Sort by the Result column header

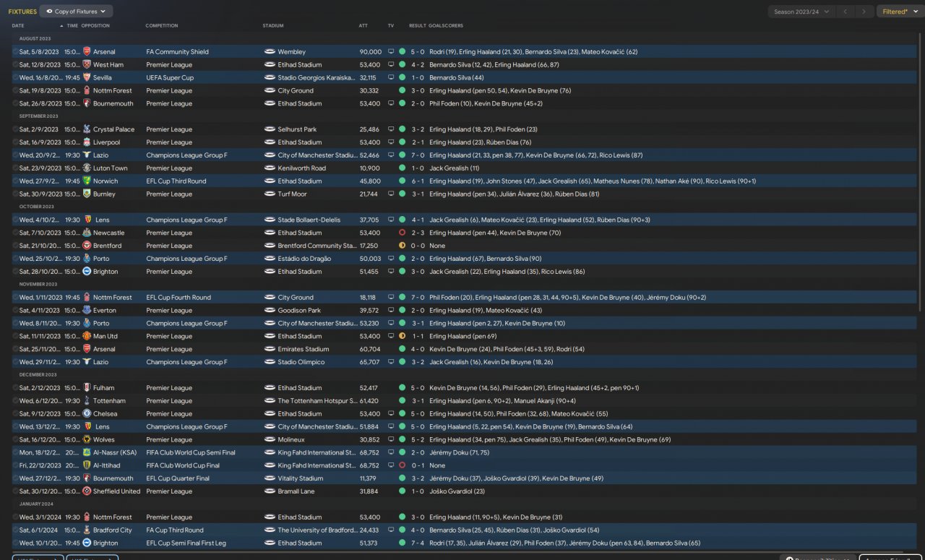417,26
